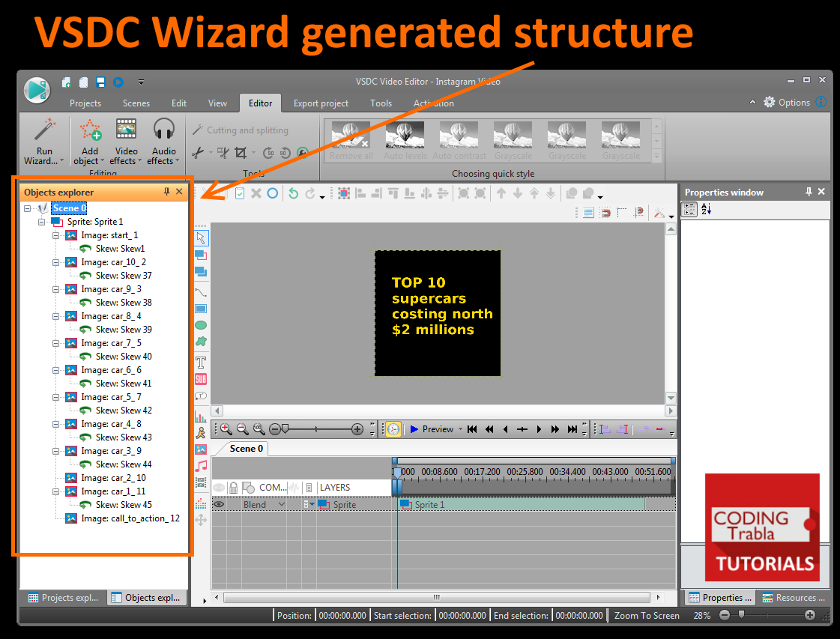
Task: Select the arrow pointer tool
Action: (201, 237)
